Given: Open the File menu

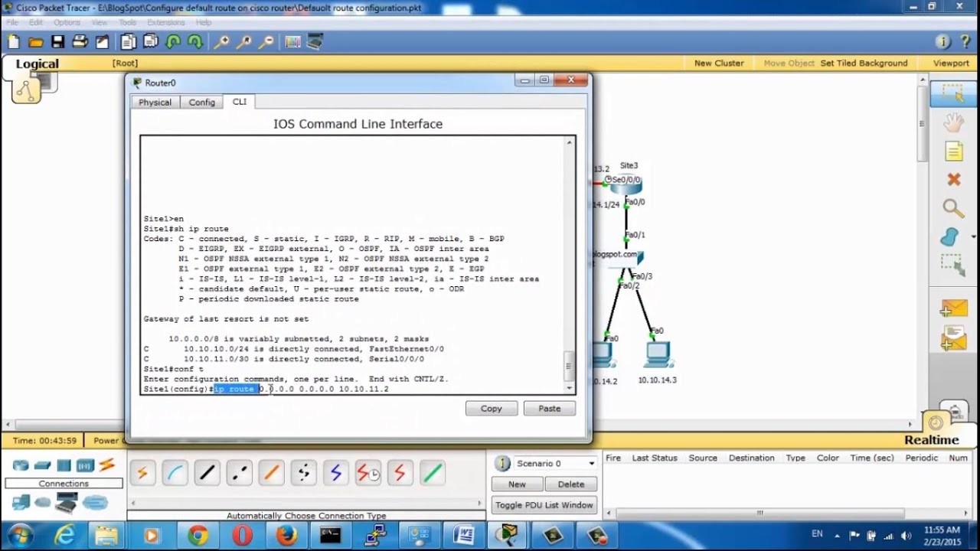Looking at the screenshot, I should [x=12, y=22].
